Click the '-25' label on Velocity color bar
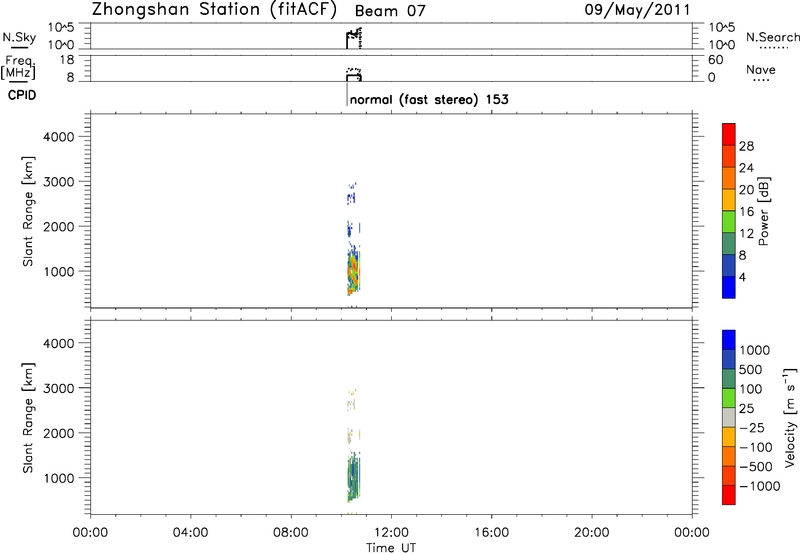Image resolution: width=800 pixels, height=554 pixels. [x=752, y=428]
